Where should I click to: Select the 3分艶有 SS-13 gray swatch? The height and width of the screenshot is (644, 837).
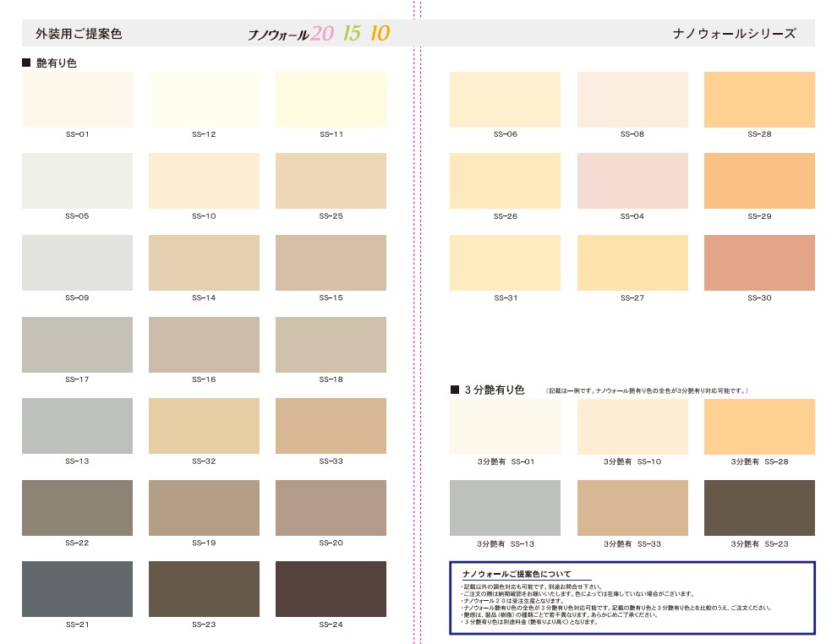coord(505,509)
